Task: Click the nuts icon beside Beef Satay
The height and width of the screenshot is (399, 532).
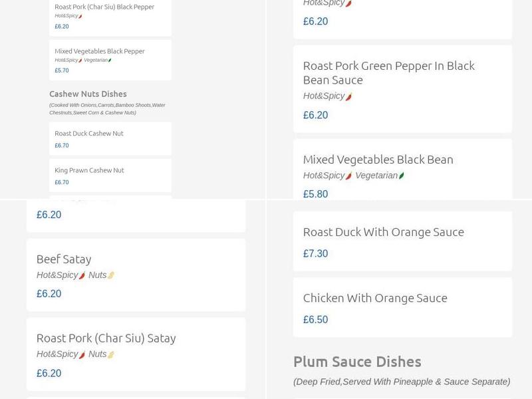Action: [110, 275]
